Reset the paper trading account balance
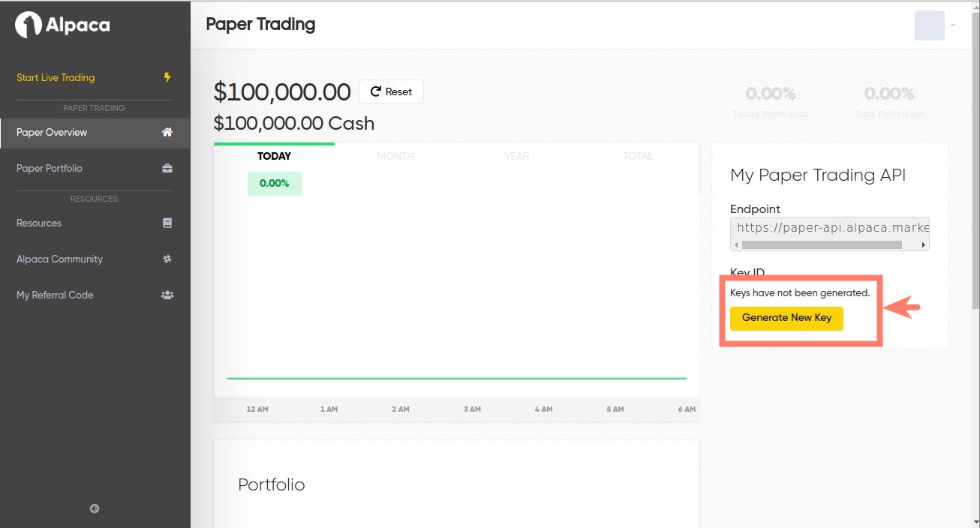This screenshot has height=528, width=980. click(391, 91)
